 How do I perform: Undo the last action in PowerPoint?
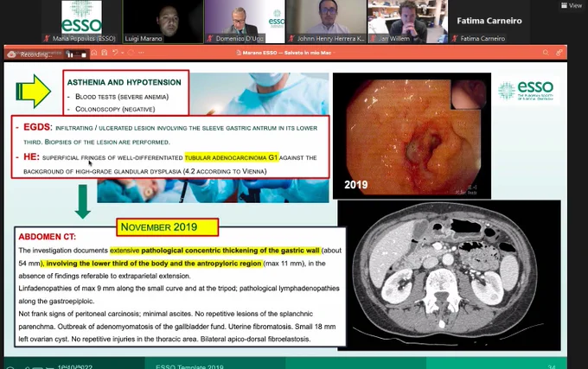click(x=115, y=53)
